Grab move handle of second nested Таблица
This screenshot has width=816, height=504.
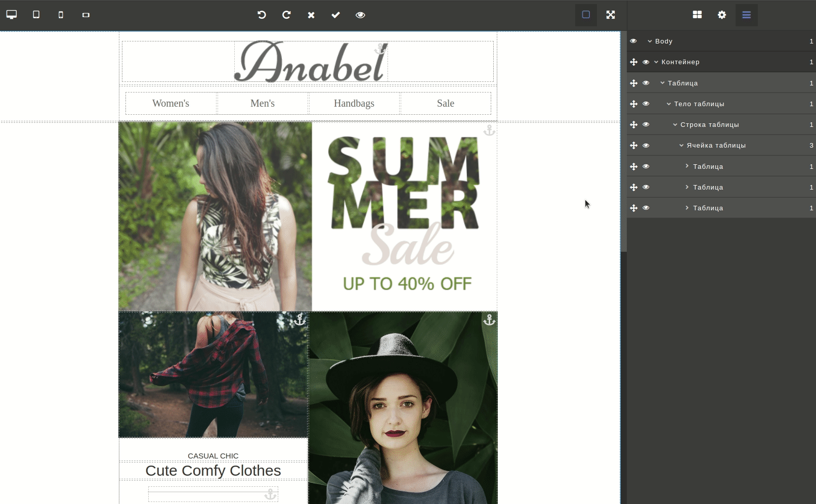click(633, 187)
